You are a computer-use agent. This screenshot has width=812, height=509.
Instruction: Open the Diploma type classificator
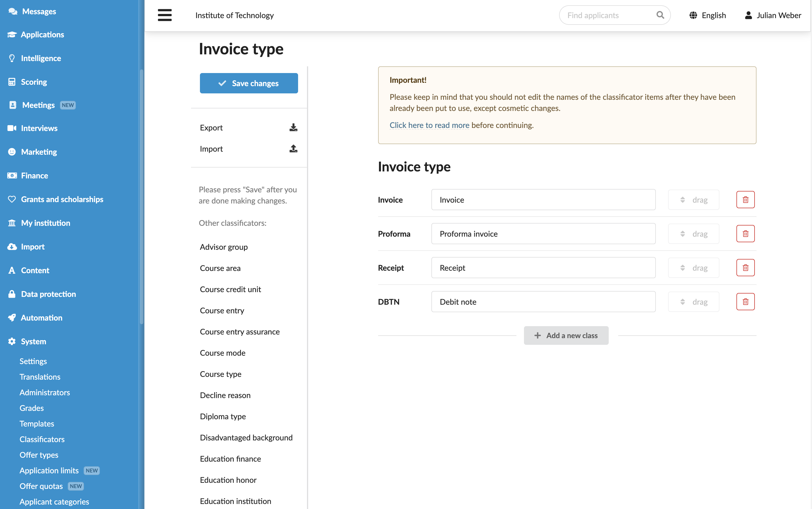point(223,416)
